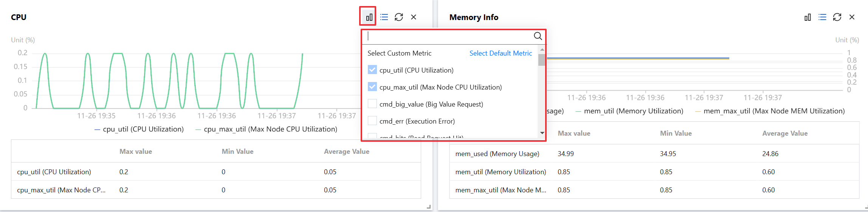Click the metric search input field
This screenshot has height=212, width=868.
coord(448,36)
